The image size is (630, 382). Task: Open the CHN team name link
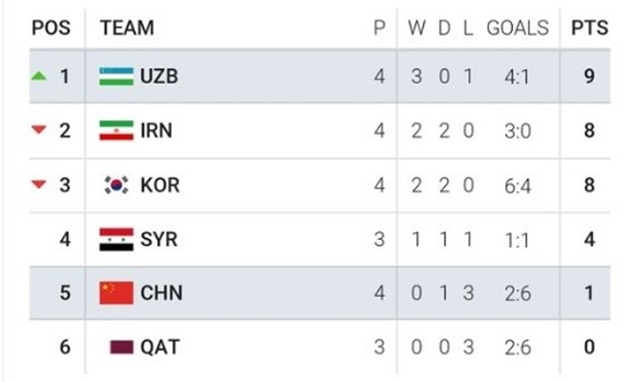click(x=162, y=293)
